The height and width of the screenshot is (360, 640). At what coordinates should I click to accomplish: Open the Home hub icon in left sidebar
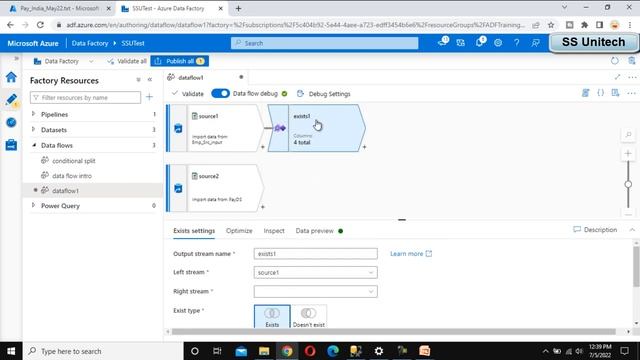pyautogui.click(x=11, y=77)
